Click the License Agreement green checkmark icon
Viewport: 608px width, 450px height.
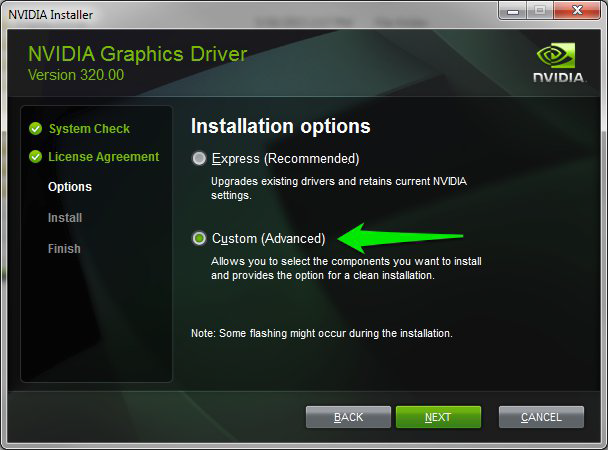point(36,157)
